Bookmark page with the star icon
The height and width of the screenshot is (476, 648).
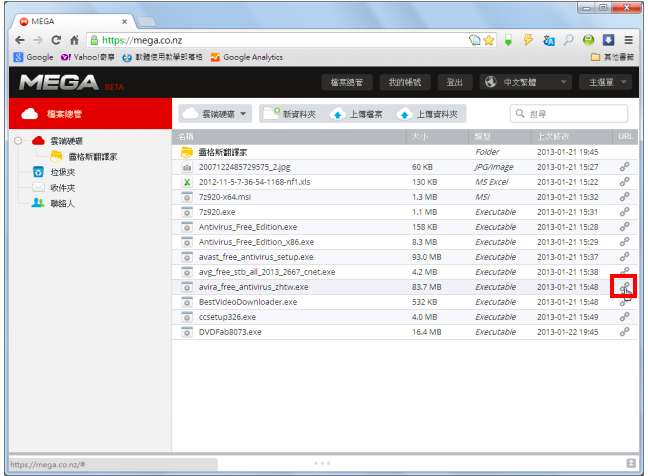coord(489,40)
